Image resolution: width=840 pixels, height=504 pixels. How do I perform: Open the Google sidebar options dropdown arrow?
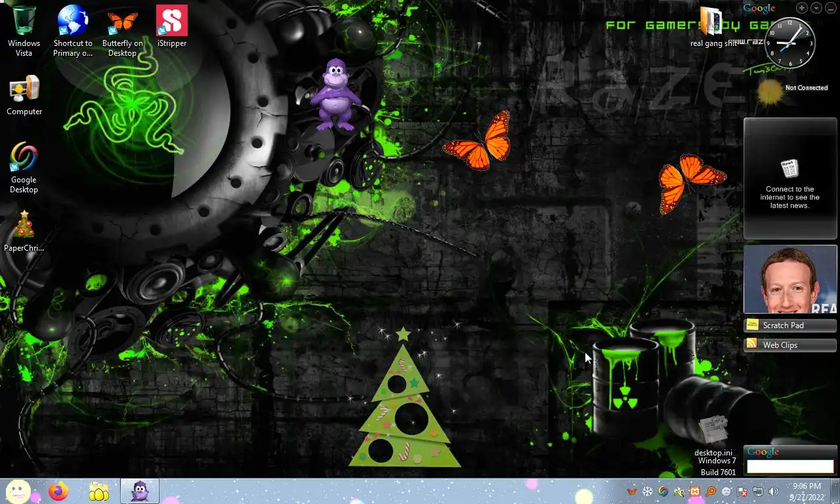point(816,8)
